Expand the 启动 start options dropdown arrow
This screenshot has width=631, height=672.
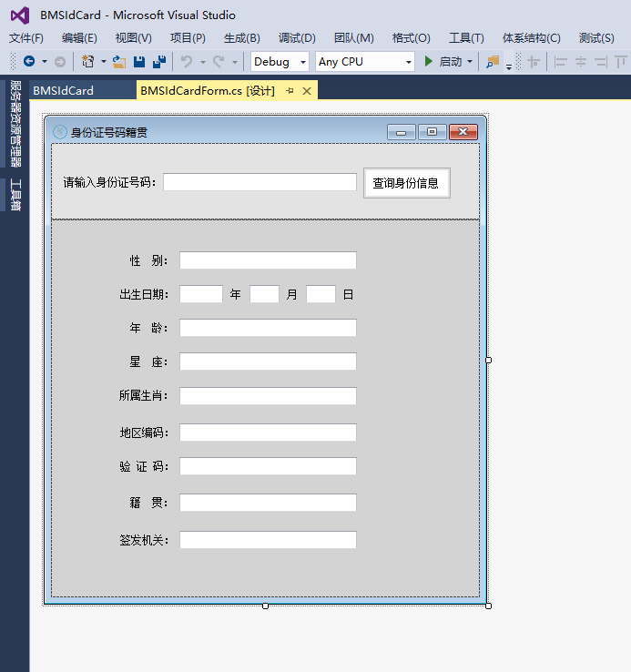pyautogui.click(x=470, y=62)
